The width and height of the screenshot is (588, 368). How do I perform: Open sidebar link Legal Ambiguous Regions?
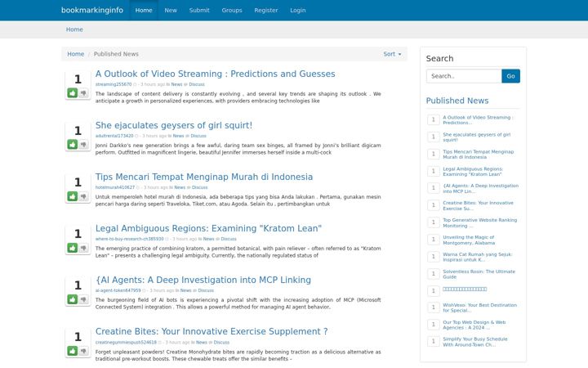[x=473, y=172]
